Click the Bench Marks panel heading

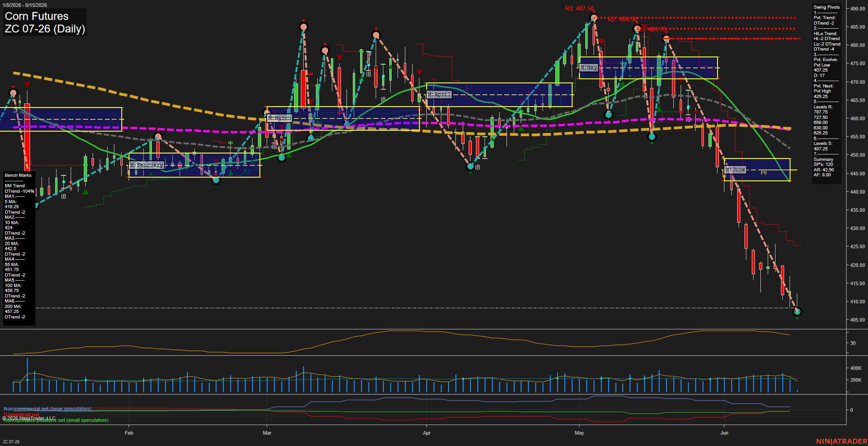click(x=18, y=175)
